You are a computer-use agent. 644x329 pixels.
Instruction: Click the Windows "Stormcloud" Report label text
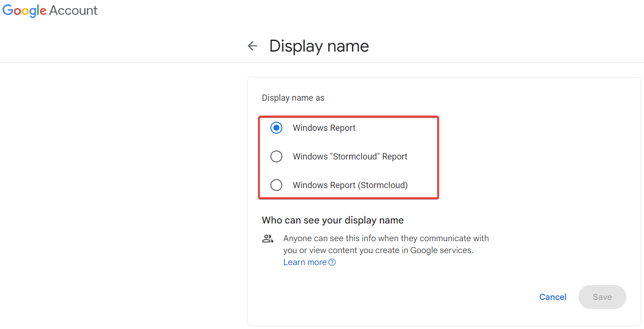350,157
